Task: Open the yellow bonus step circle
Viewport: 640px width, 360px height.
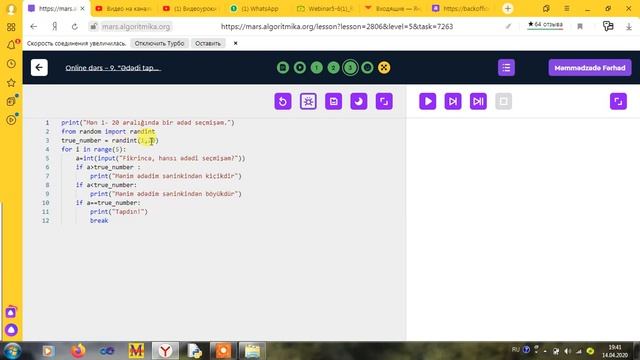Action: coord(384,68)
